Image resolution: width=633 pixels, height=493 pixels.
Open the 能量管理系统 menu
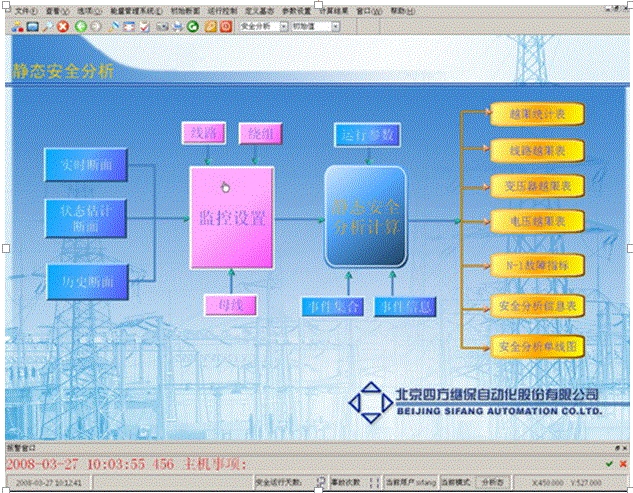tap(131, 10)
